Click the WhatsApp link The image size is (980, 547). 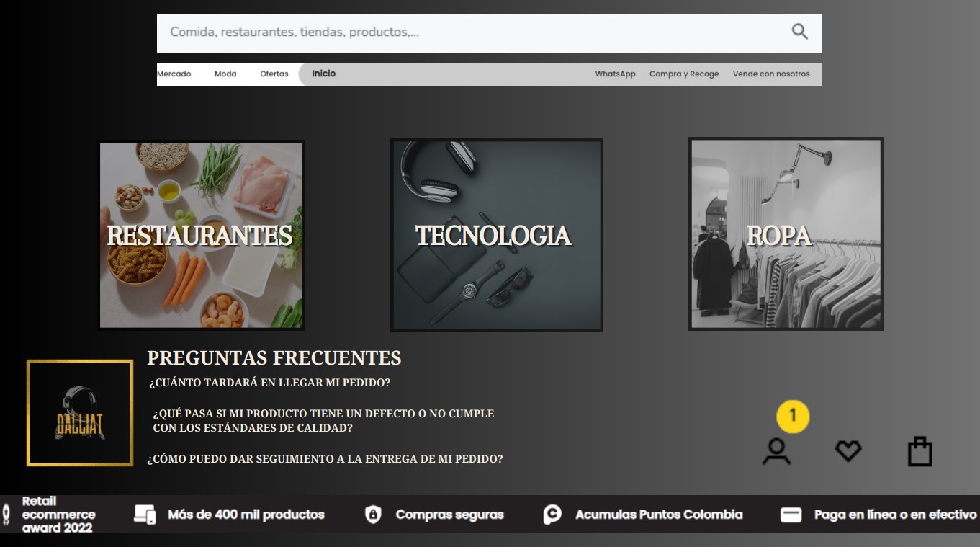[615, 74]
